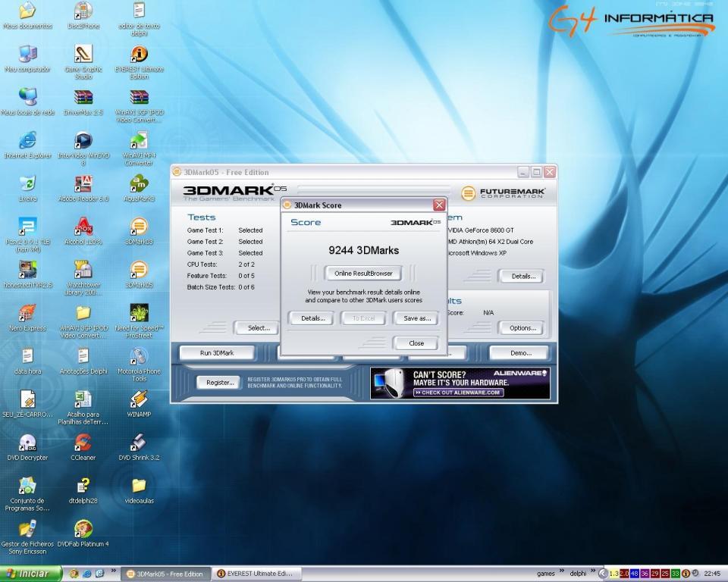
Task: Select the 3DMark03 desktop shortcut
Action: 139,232
